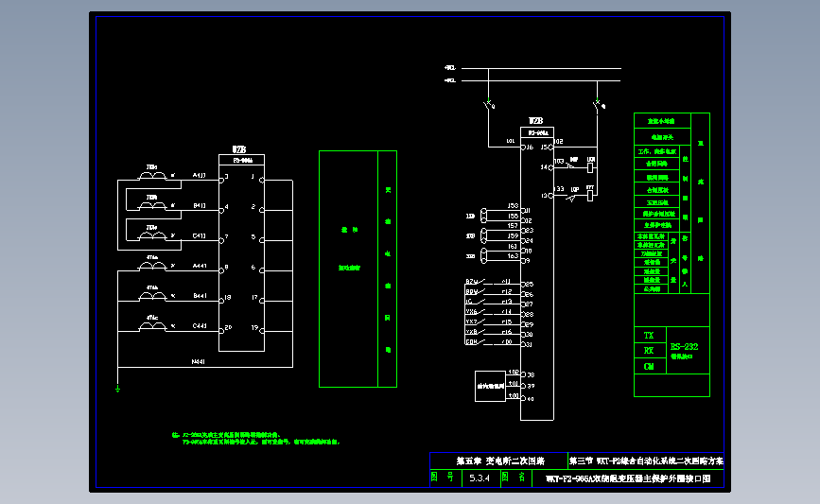This screenshot has width=820, height=504.
Task: Select the left breaker switch symbol under bus
Action: pyautogui.click(x=489, y=105)
